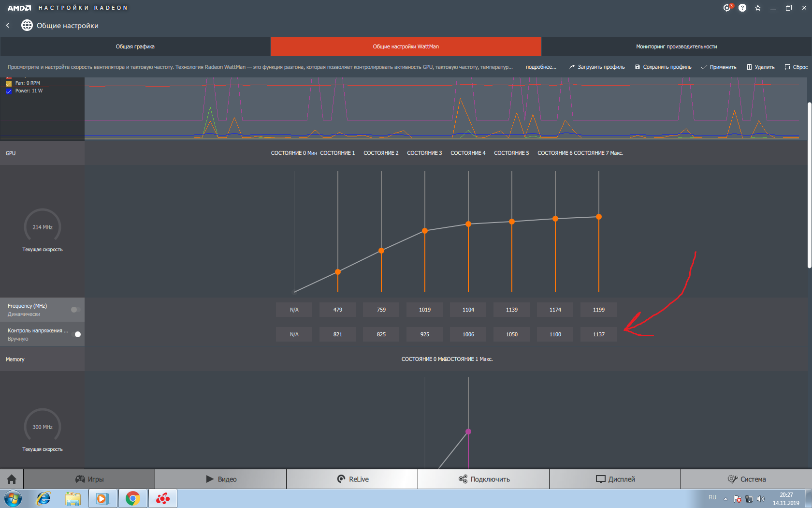Open the Игры section
812x508 pixels.
[89, 479]
